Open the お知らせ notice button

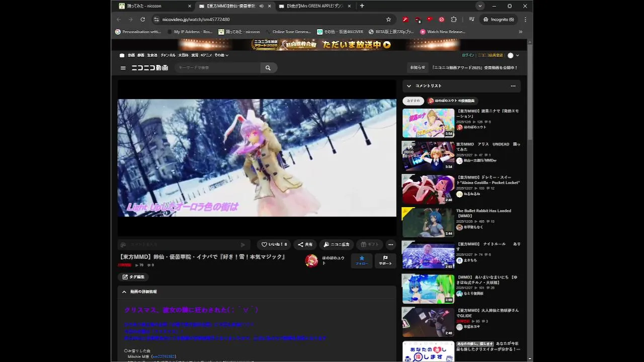pos(418,67)
